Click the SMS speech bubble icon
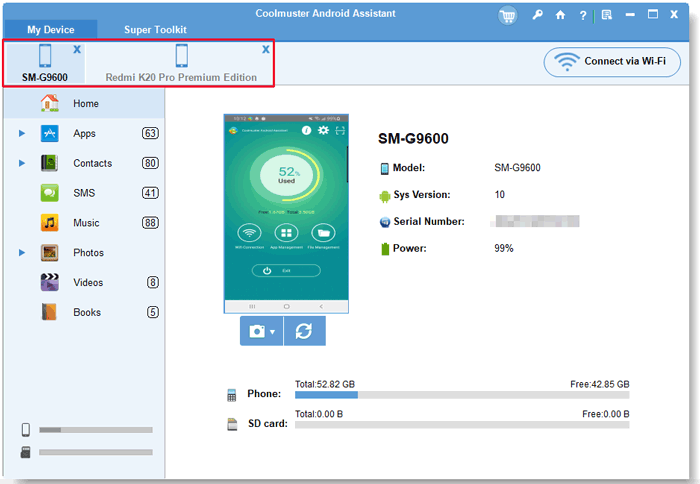Image resolution: width=700 pixels, height=484 pixels. [x=50, y=193]
